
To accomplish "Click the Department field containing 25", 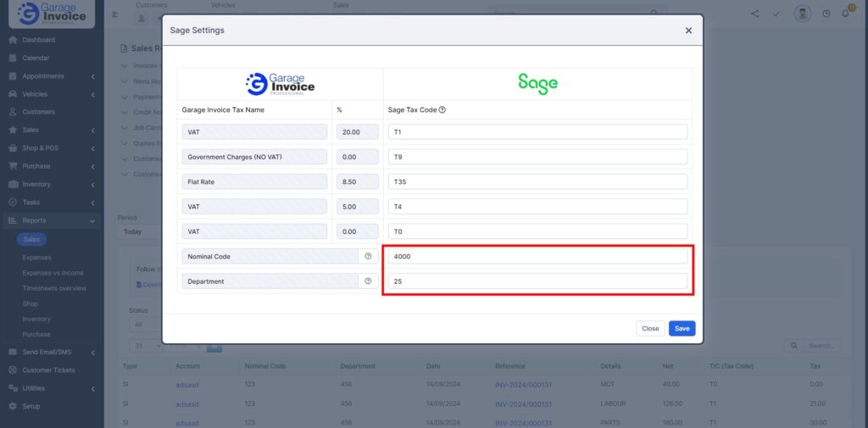I will (537, 281).
